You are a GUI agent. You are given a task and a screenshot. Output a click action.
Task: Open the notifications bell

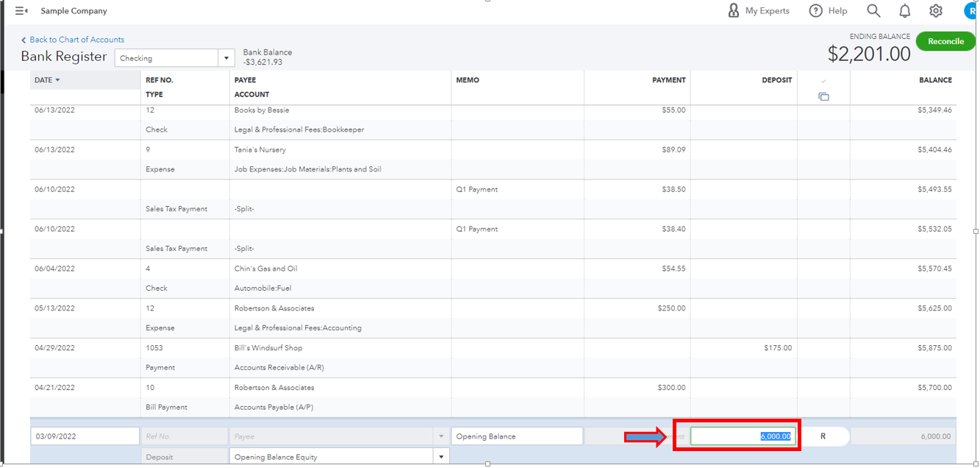click(905, 11)
